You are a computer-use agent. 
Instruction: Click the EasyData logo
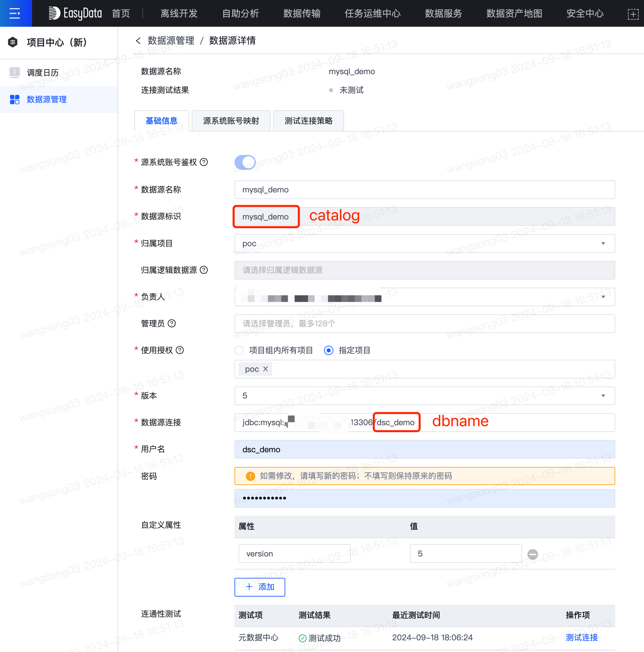point(74,13)
